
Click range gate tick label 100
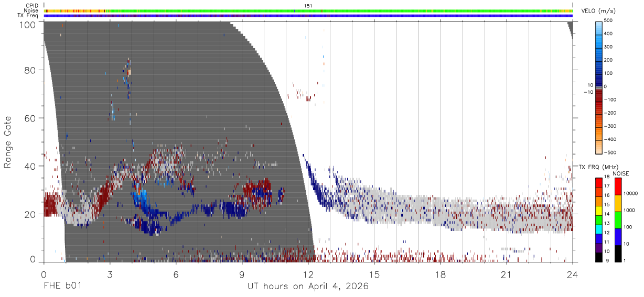27,25
